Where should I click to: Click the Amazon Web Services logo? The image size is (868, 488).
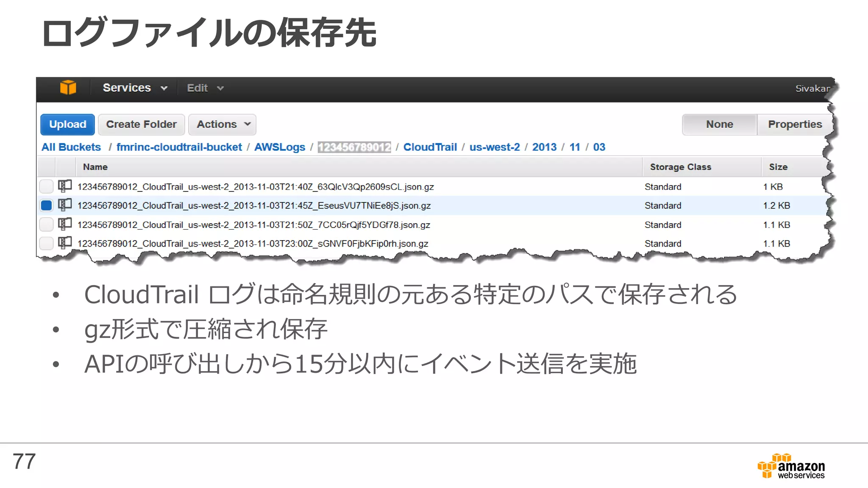(791, 466)
